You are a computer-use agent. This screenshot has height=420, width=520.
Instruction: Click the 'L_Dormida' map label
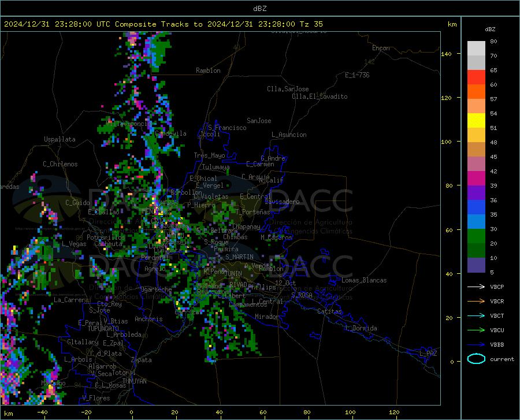point(362,328)
